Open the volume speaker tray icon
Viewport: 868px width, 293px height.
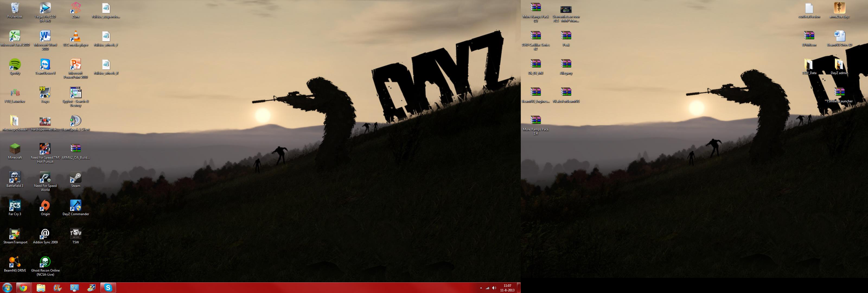tap(494, 288)
